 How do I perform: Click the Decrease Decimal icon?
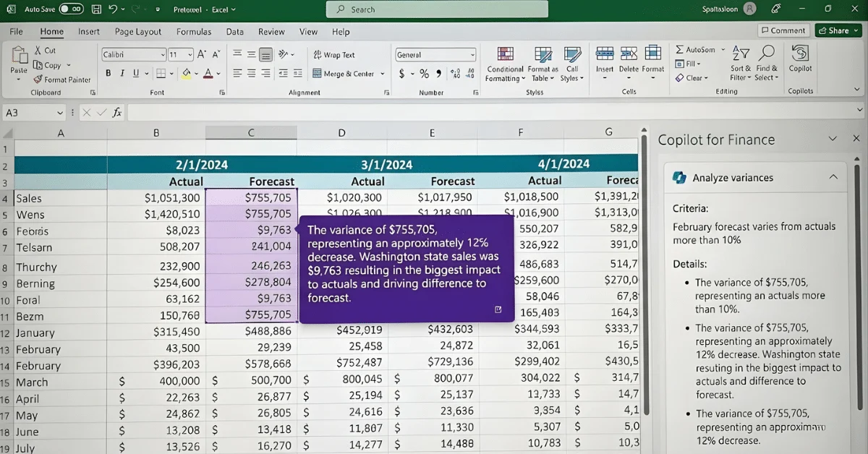click(x=469, y=74)
